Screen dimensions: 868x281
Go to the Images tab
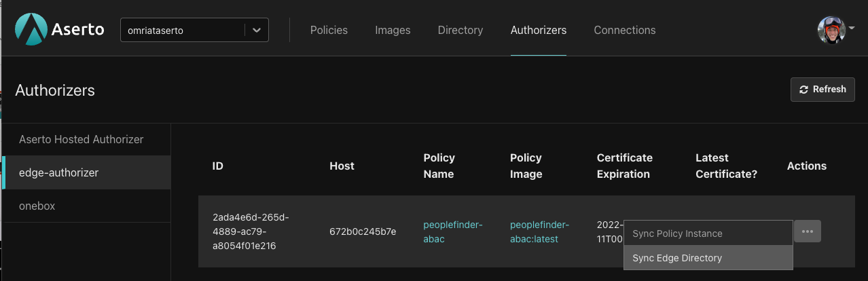393,30
